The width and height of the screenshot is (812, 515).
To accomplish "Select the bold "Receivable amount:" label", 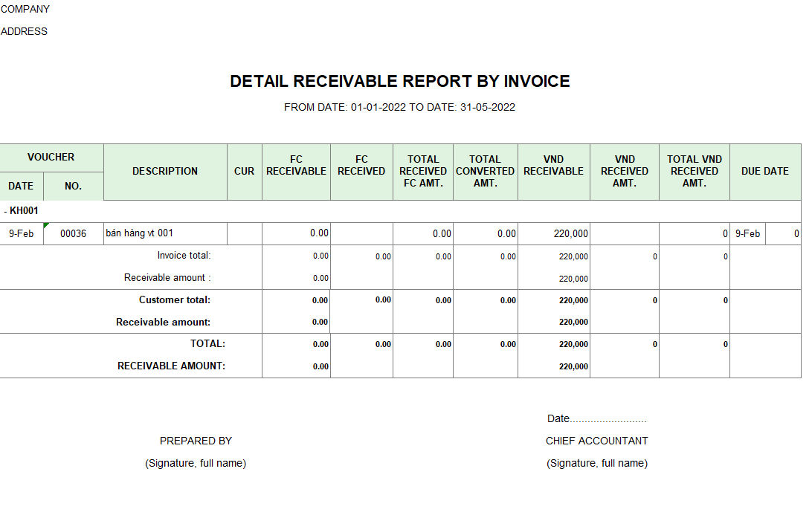I will [x=163, y=323].
